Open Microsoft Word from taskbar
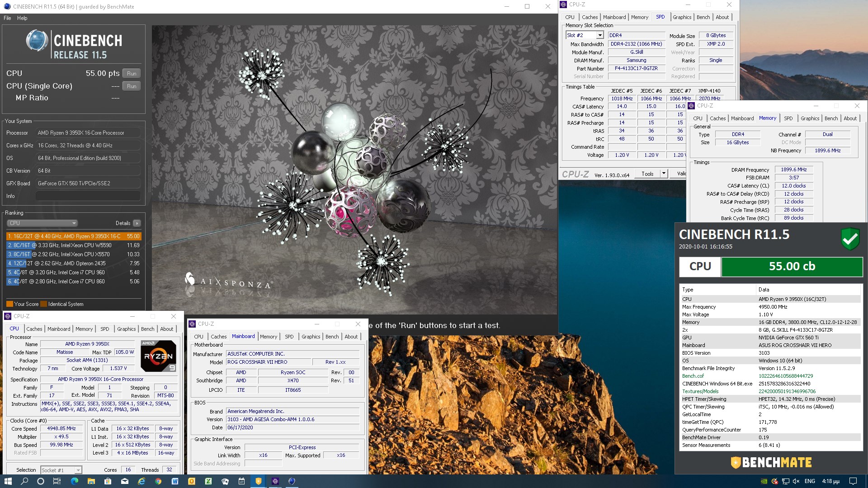This screenshot has width=868, height=488. pos(175,481)
